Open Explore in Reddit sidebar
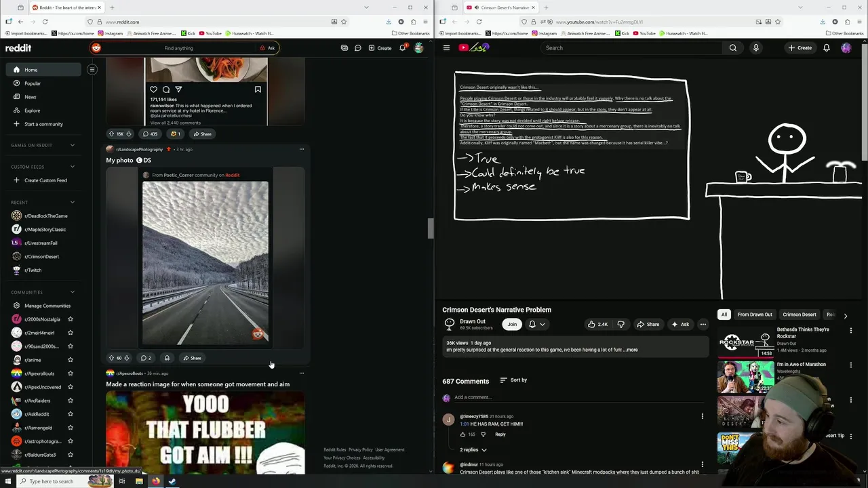The height and width of the screenshot is (488, 868). tap(32, 110)
